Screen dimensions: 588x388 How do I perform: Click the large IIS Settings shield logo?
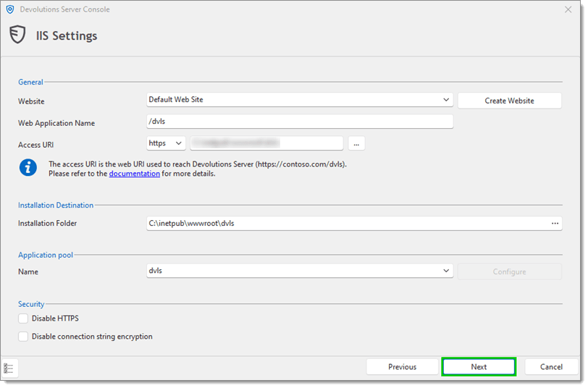(x=17, y=35)
